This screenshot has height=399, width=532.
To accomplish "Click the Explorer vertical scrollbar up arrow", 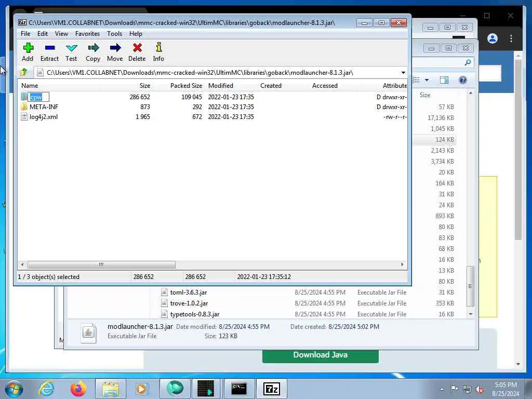I will pyautogui.click(x=471, y=93).
